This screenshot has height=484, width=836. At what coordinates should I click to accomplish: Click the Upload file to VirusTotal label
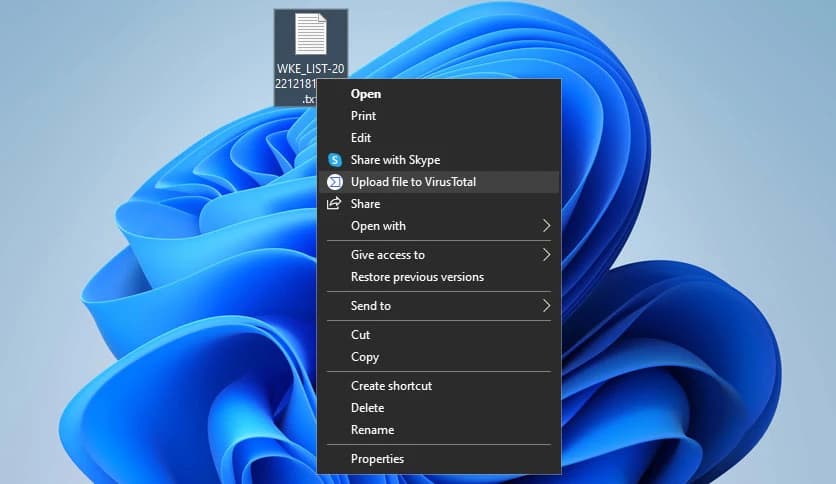tap(413, 182)
